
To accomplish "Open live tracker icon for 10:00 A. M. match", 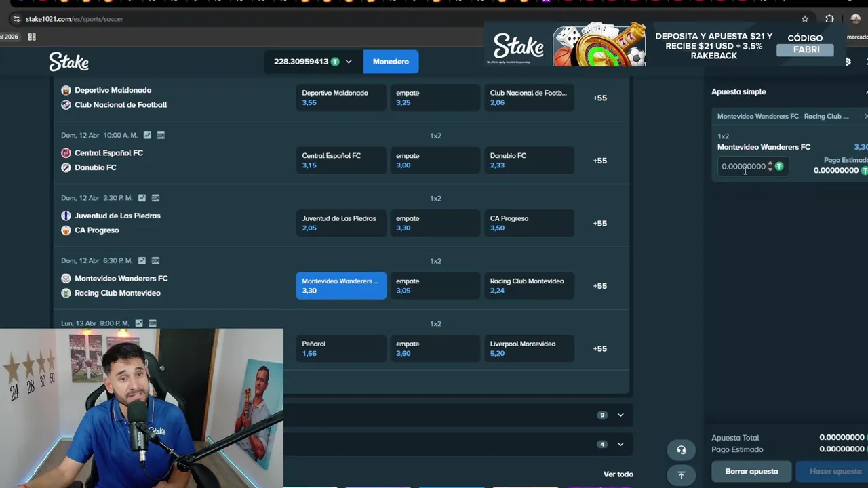I will pos(161,135).
